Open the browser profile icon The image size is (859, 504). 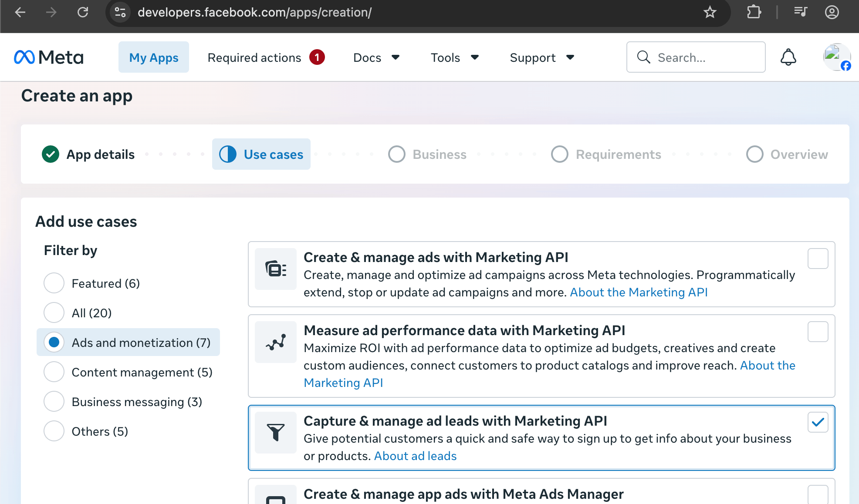(x=832, y=12)
